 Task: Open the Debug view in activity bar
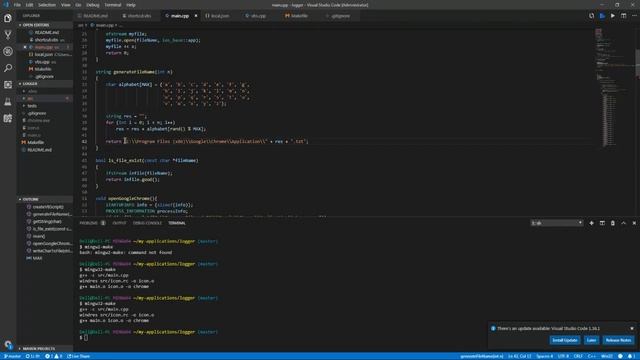coord(8,51)
